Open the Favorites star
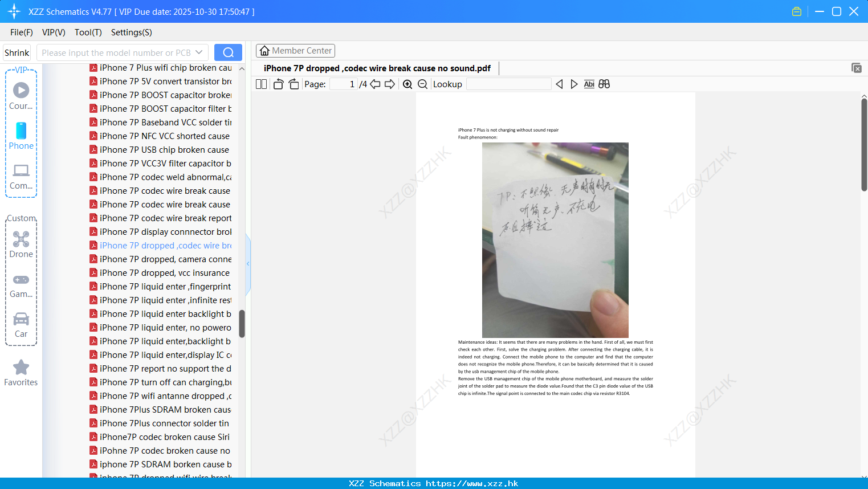 click(x=21, y=373)
